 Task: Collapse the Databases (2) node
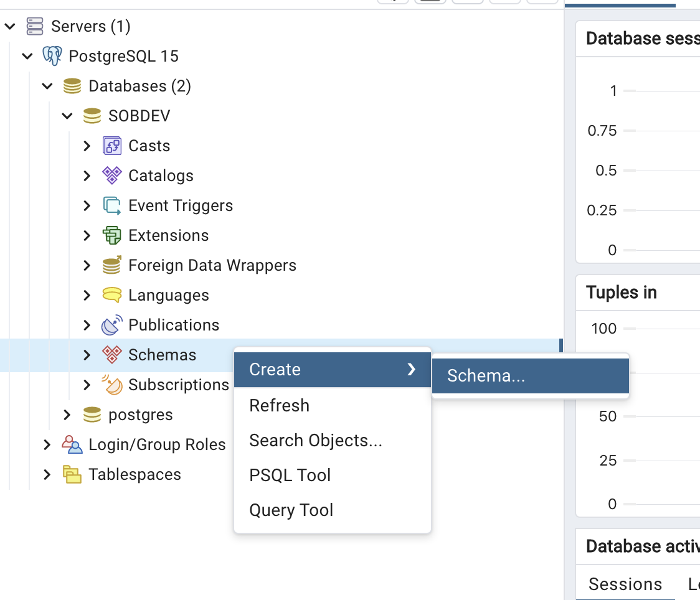tap(47, 86)
